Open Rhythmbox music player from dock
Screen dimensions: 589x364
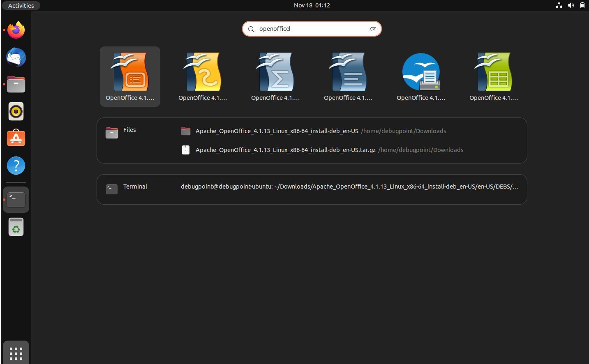pyautogui.click(x=16, y=111)
